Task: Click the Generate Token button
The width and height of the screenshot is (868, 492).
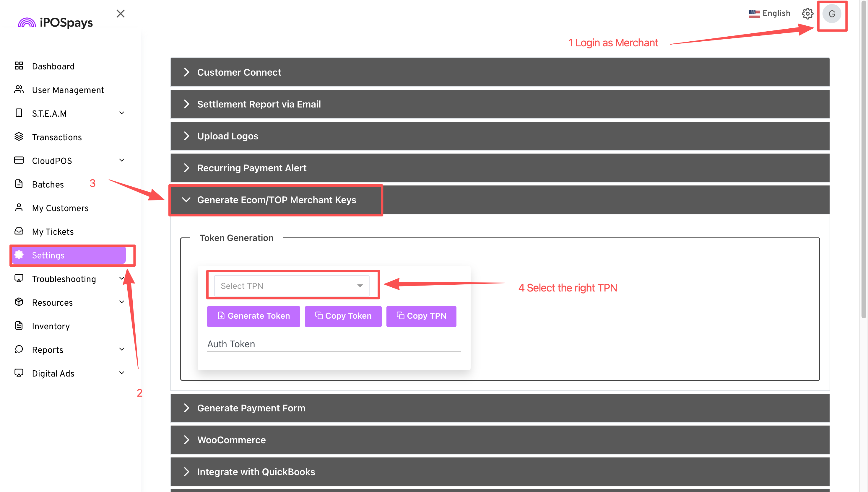Action: [x=253, y=316]
